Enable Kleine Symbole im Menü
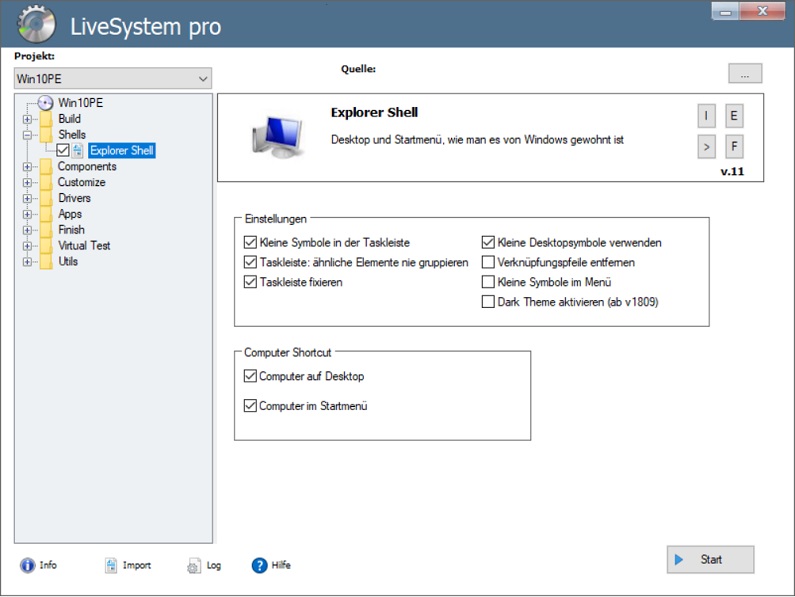The image size is (795, 597). 488,282
